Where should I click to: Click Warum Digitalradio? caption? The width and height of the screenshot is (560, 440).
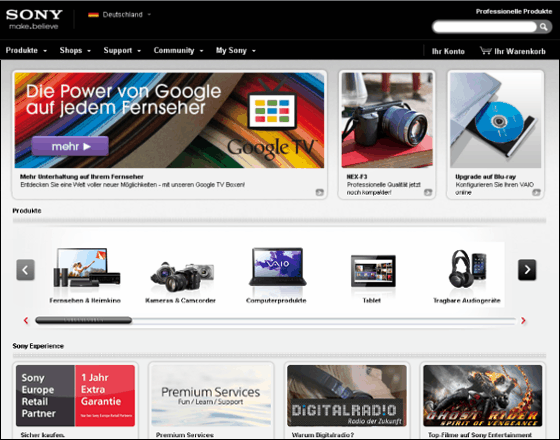click(x=322, y=435)
